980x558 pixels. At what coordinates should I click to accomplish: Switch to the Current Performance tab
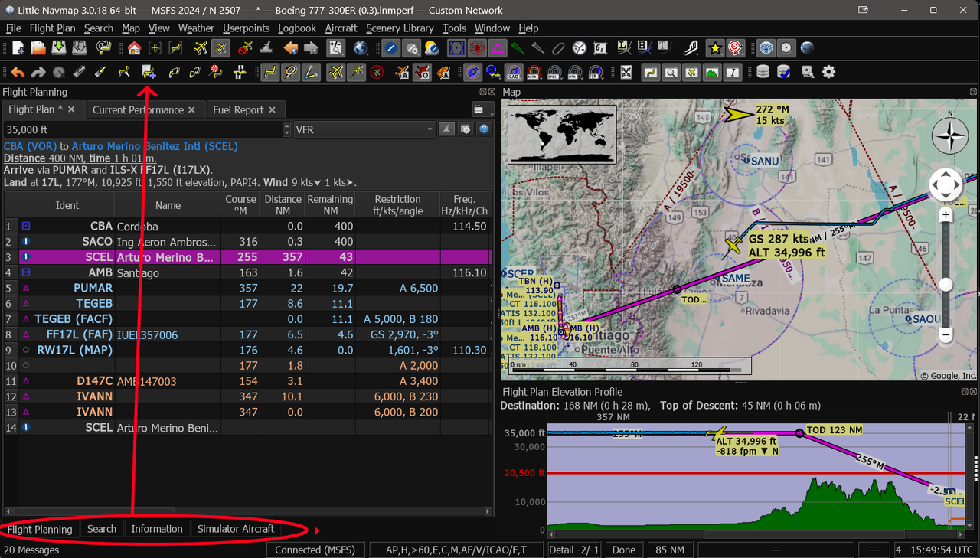[139, 109]
